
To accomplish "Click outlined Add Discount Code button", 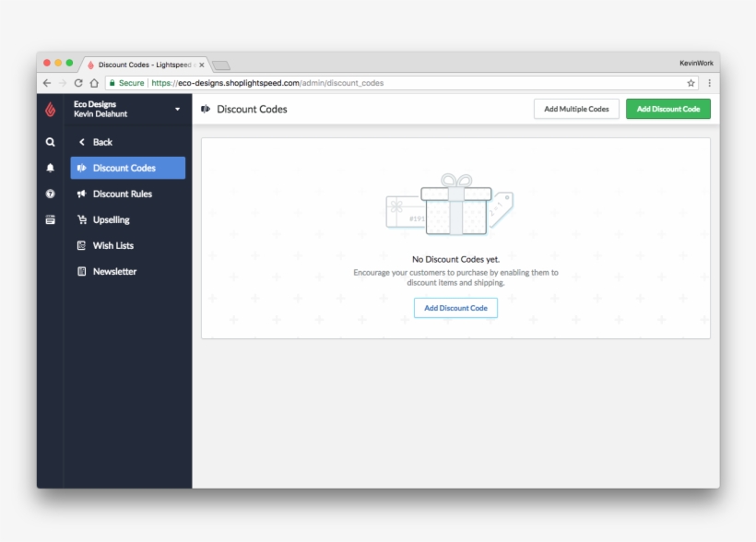I will [x=455, y=308].
